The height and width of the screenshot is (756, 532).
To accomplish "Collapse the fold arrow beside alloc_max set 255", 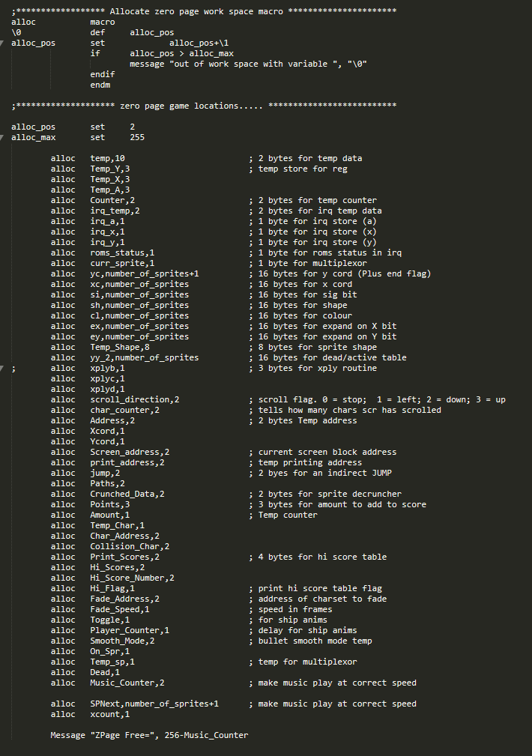I will [x=3, y=138].
